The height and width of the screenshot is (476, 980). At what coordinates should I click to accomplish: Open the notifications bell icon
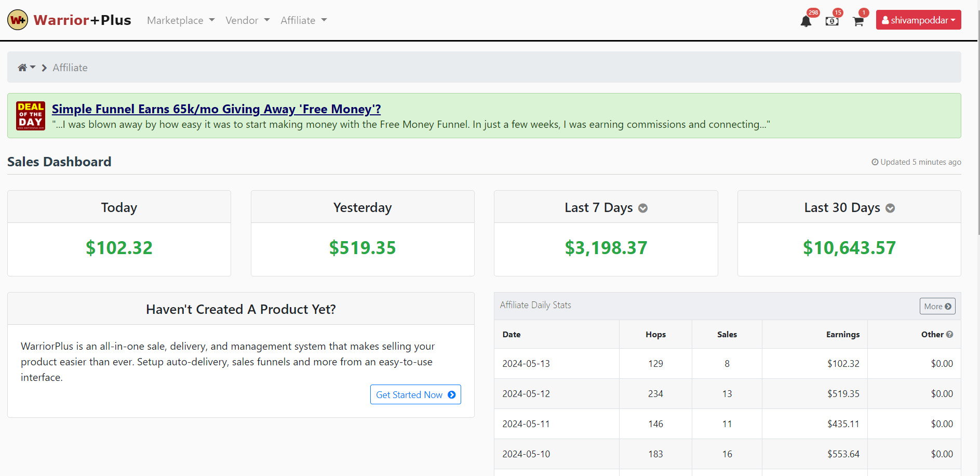[806, 21]
